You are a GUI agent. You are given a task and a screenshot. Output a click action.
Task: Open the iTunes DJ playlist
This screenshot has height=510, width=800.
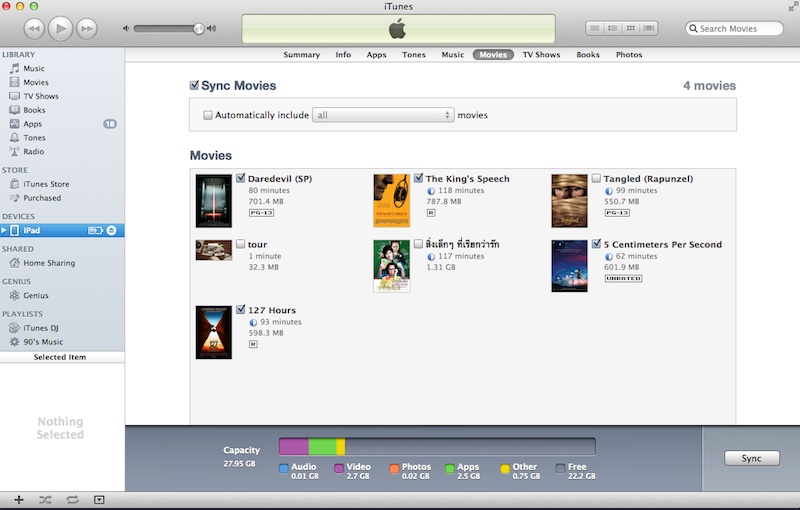point(40,328)
